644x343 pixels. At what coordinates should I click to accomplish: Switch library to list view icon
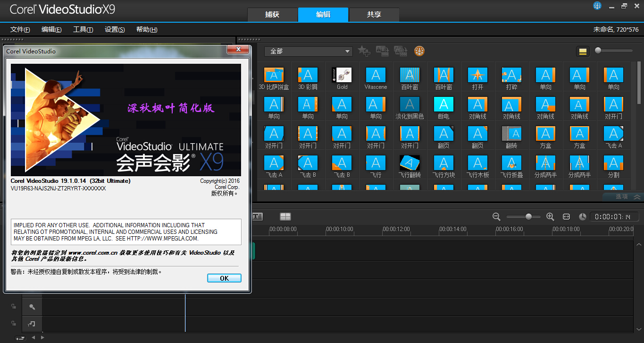pyautogui.click(x=583, y=51)
